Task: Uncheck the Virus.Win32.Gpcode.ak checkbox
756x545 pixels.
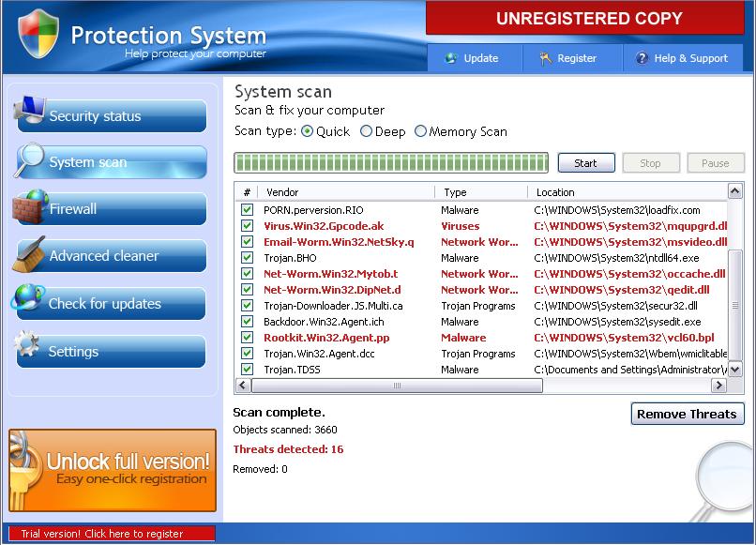Action: coord(248,226)
